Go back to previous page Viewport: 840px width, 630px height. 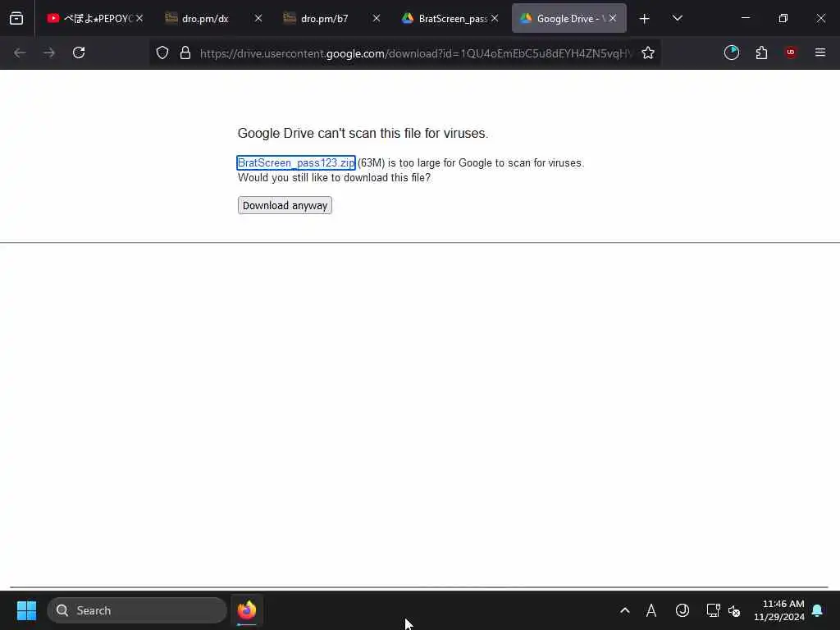pos(20,52)
